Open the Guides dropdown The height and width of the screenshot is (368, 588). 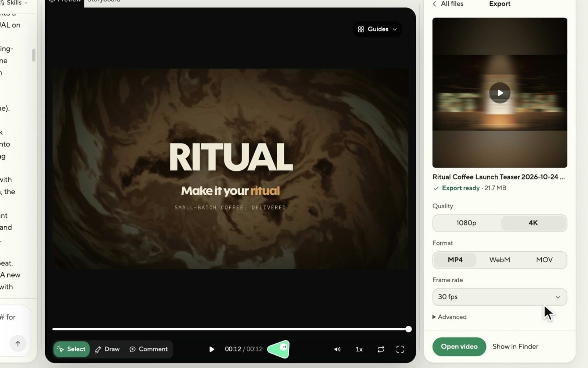coord(377,29)
